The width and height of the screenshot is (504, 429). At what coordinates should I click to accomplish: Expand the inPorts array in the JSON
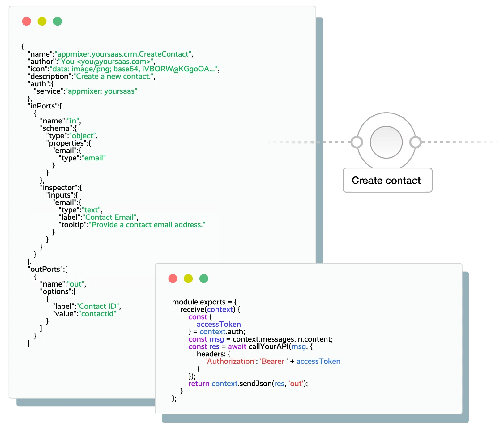click(44, 106)
